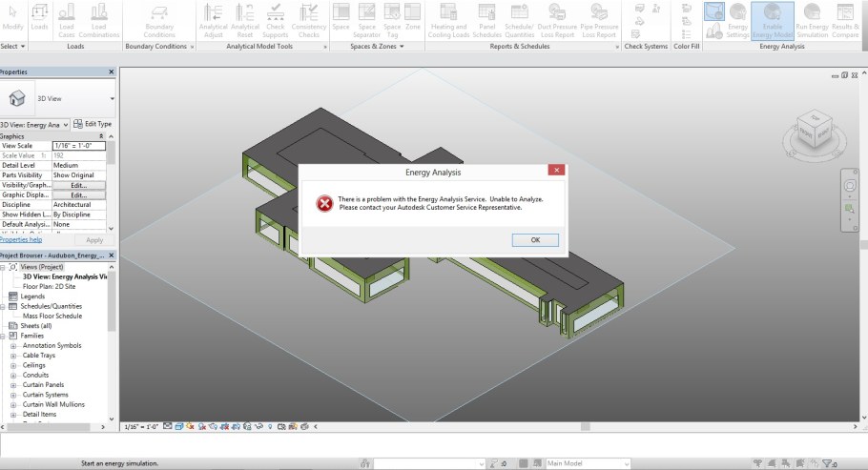Toggle sun path icon in view control bar
This screenshot has height=470, width=868.
pos(190,427)
